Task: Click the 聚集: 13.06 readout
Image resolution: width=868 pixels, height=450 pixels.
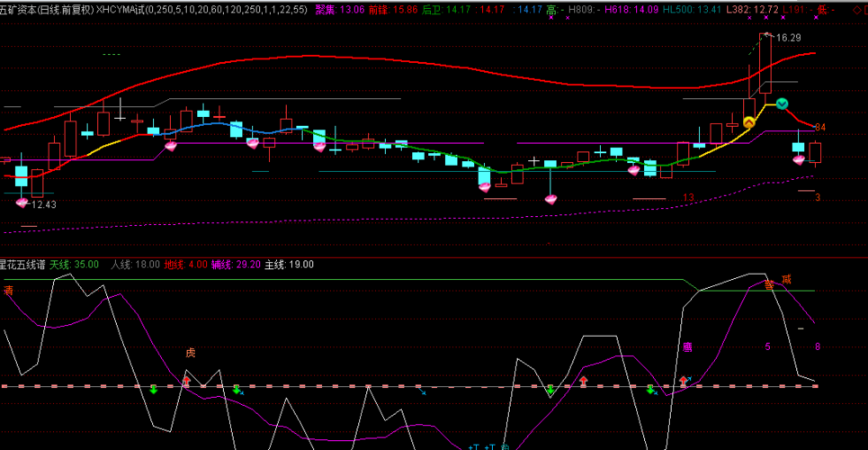Action: [339, 9]
